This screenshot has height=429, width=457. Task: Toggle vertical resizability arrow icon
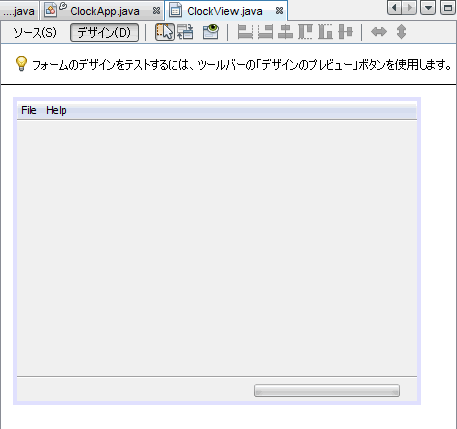pos(401,32)
